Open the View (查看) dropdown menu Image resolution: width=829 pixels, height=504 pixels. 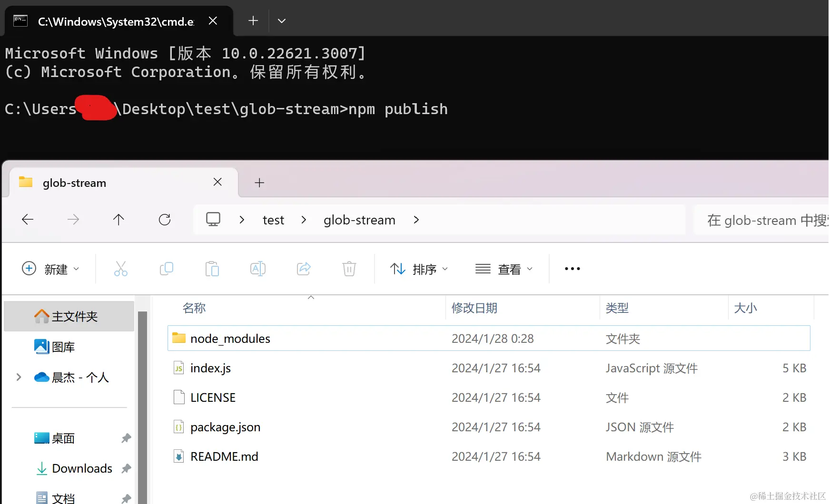tap(504, 269)
